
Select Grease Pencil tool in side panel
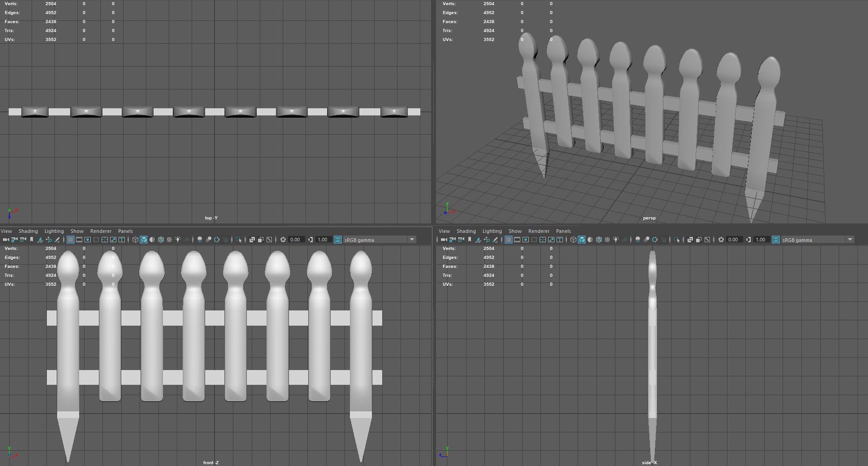click(x=495, y=240)
